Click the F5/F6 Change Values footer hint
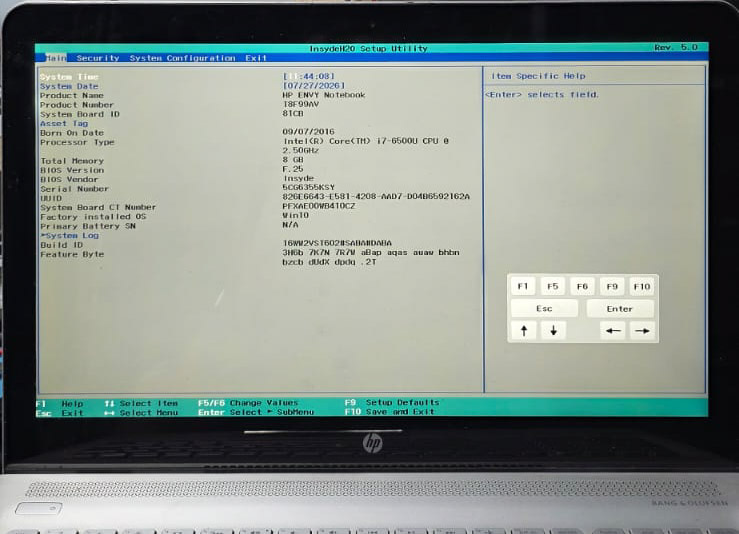This screenshot has height=534, width=739. pos(248,403)
